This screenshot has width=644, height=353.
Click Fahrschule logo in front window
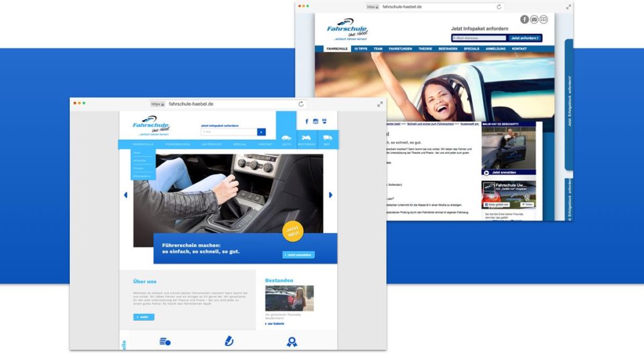pos(151,126)
